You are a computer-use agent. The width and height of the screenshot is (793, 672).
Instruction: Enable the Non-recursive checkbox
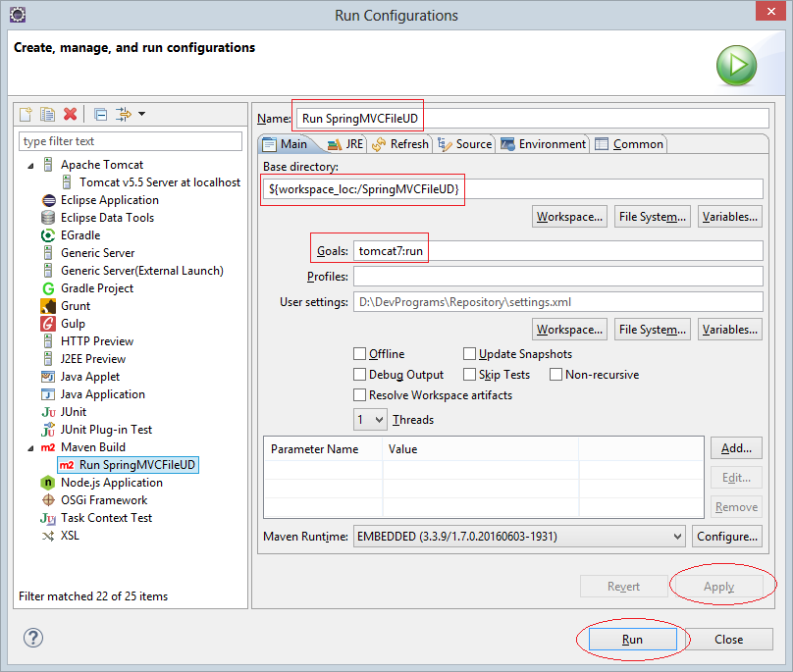[555, 374]
